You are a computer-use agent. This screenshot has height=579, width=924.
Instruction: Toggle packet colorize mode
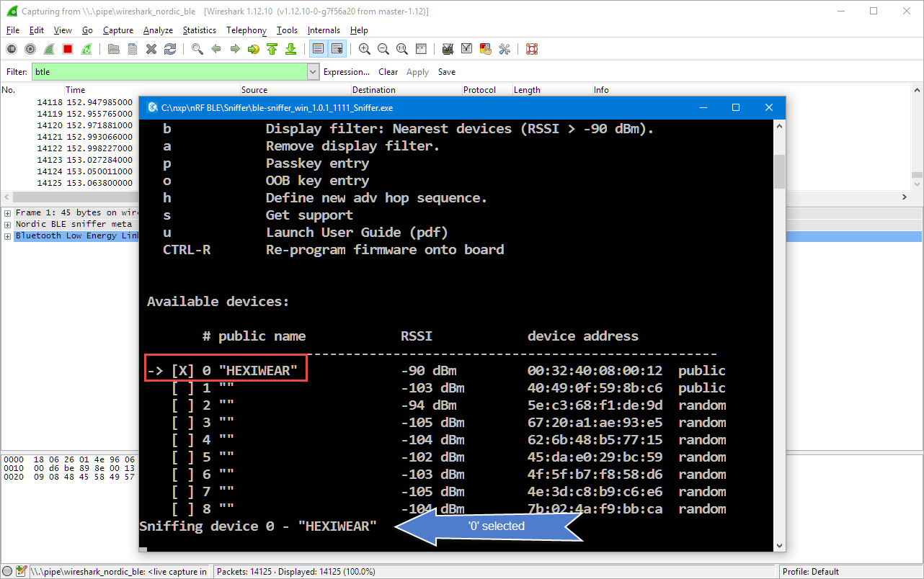click(317, 49)
